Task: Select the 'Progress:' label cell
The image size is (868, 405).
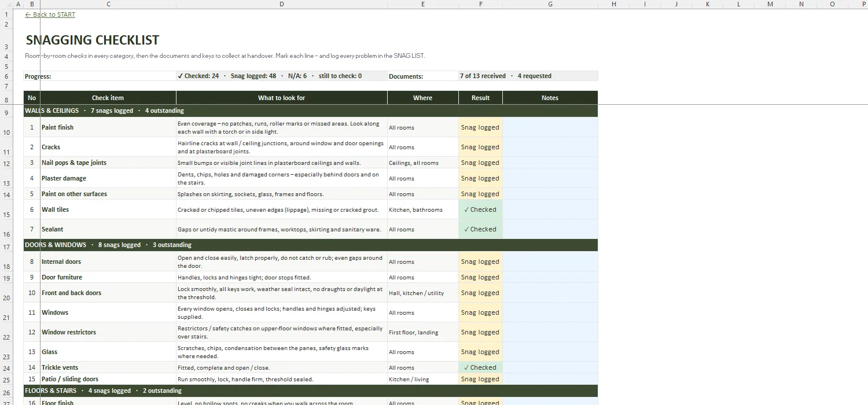Action: [x=100, y=76]
